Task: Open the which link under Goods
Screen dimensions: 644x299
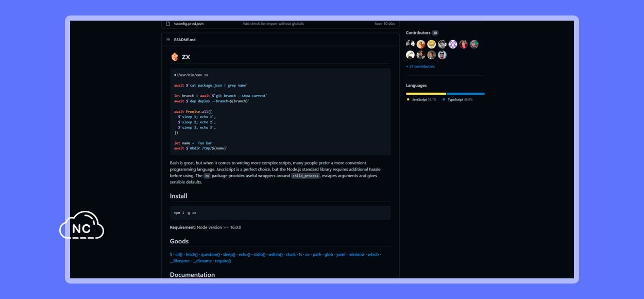Action: (373, 254)
